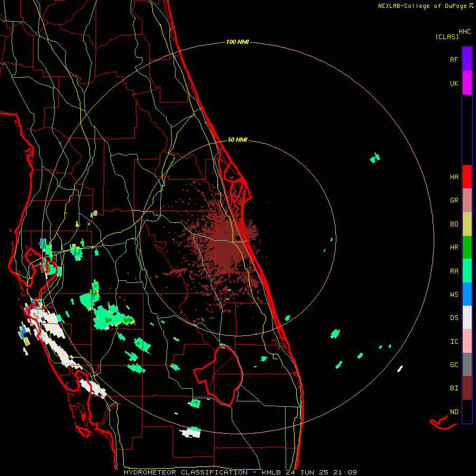Click the RF legend label

(454, 59)
